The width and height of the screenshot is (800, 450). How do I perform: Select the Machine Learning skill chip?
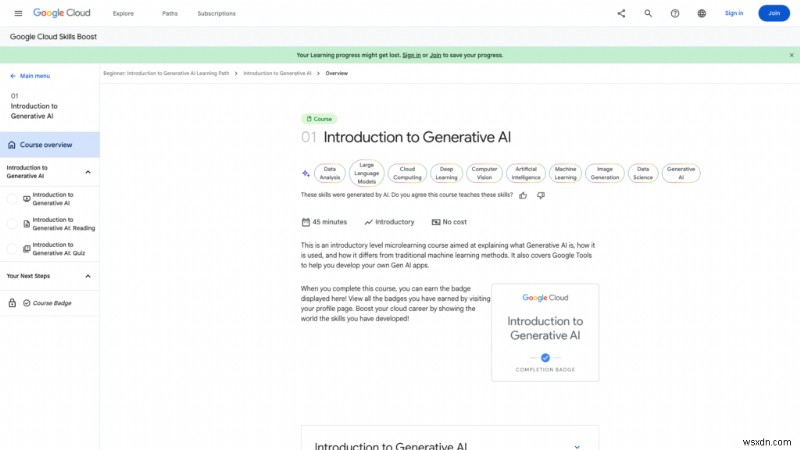coord(565,173)
